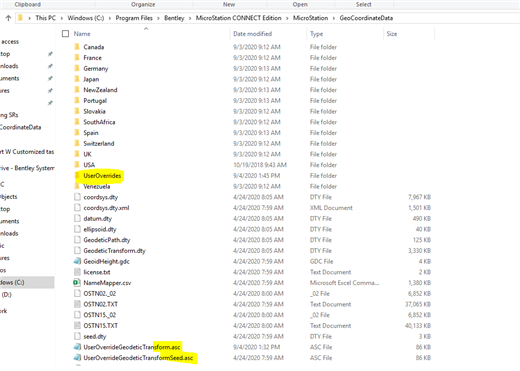520x371 pixels.
Task: Click the Portugal folder icon
Action: [x=77, y=100]
